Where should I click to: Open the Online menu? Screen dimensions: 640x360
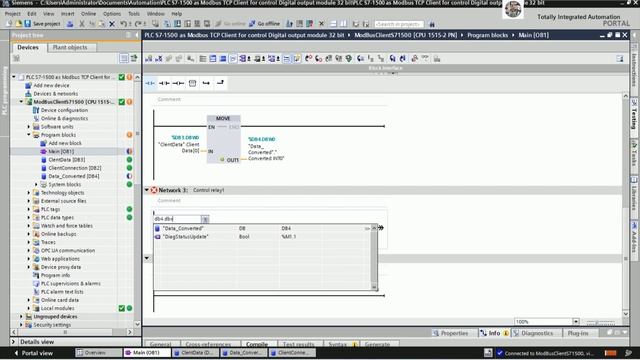(x=88, y=14)
